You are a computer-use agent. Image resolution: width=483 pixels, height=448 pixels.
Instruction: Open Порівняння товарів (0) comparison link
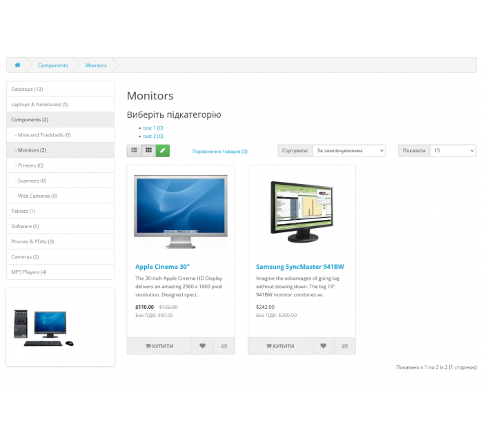(x=220, y=152)
